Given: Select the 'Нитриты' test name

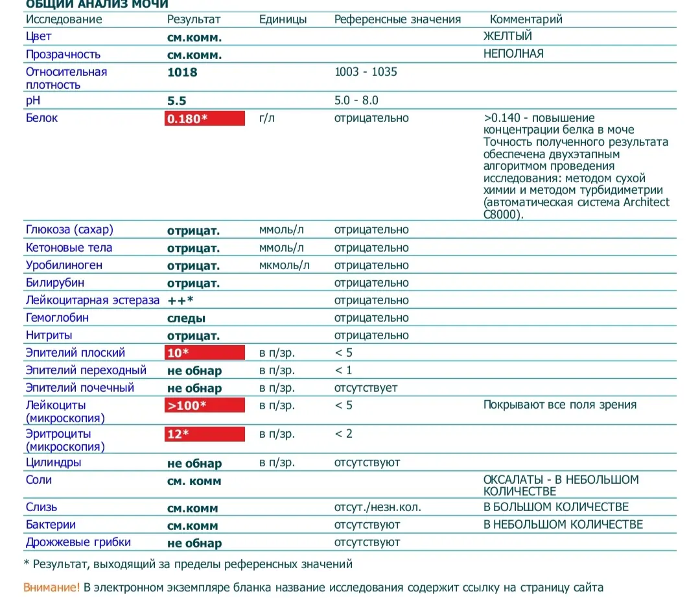Looking at the screenshot, I should click(49, 335).
